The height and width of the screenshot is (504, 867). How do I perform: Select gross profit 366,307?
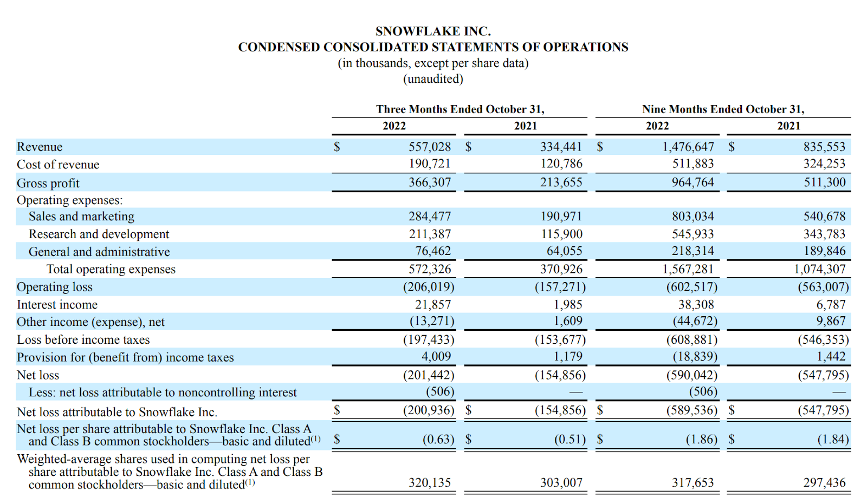(x=430, y=182)
